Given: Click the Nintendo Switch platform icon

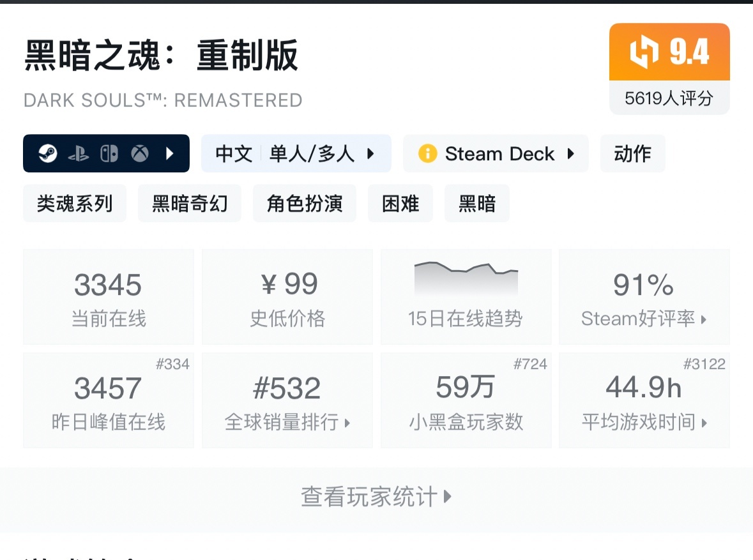Looking at the screenshot, I should click(x=109, y=153).
